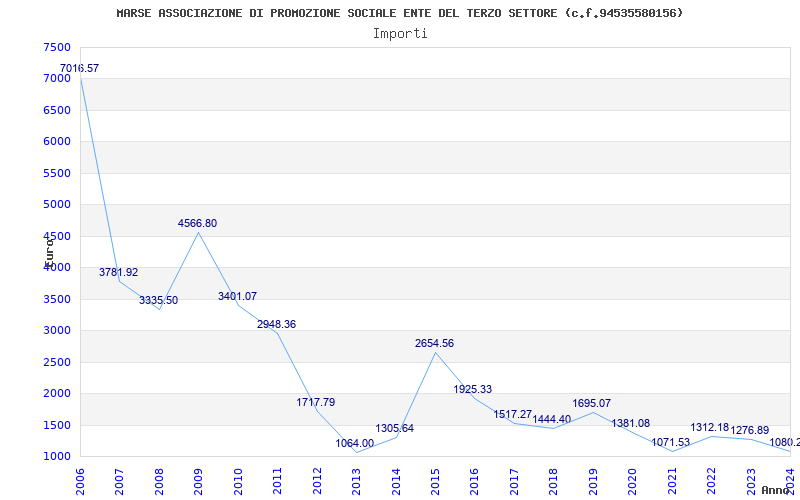Select the 2024 year on x-axis

(789, 479)
